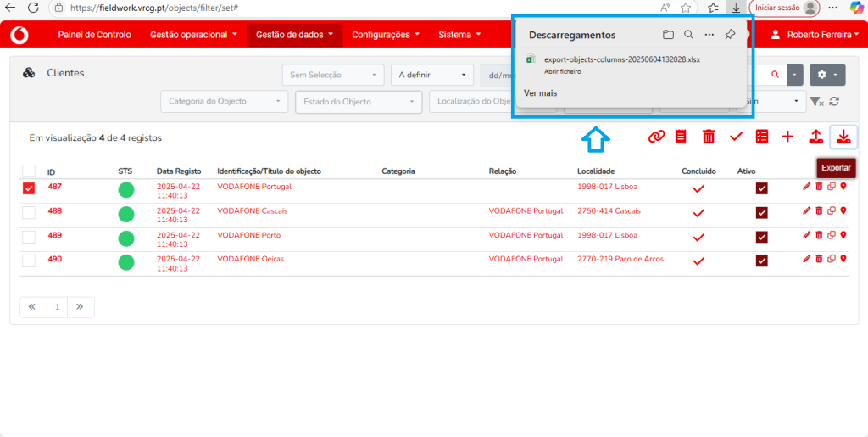
Task: Click Iniciar sessão browser profile button
Action: click(x=784, y=8)
